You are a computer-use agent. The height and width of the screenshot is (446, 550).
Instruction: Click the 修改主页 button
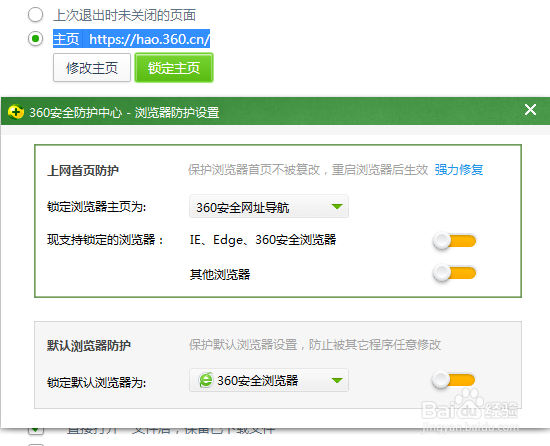[92, 68]
